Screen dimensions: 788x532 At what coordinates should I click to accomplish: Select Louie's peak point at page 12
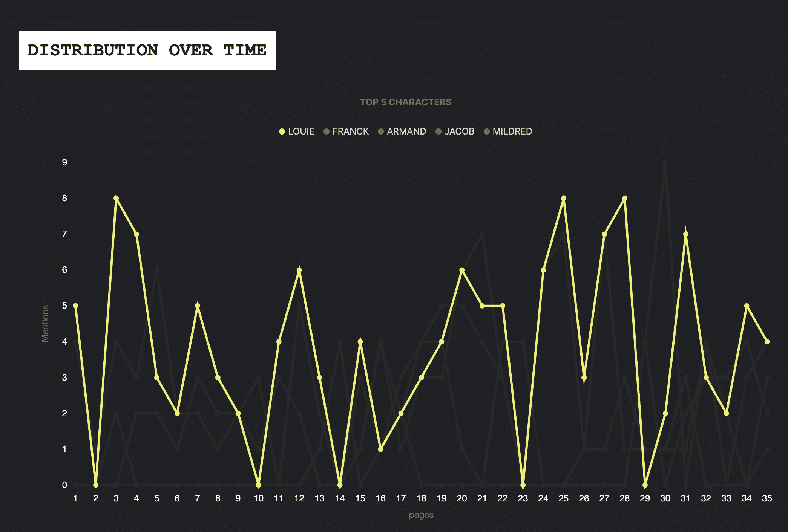pyautogui.click(x=299, y=270)
